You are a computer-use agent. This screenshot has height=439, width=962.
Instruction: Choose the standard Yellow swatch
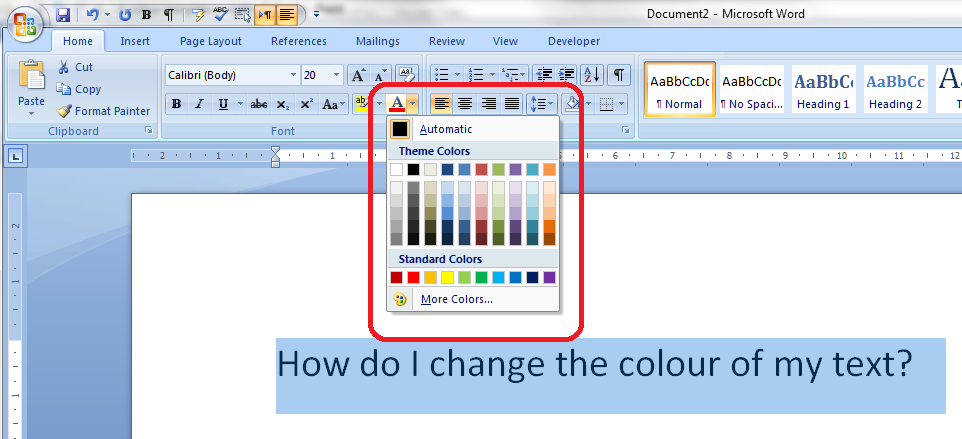coord(447,278)
